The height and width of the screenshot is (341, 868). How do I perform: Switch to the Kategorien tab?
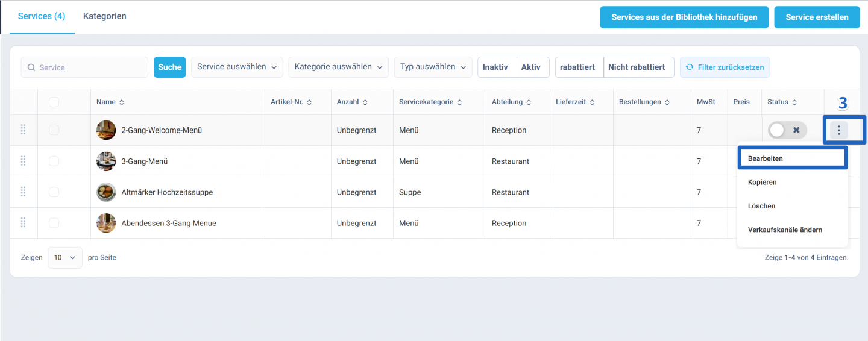(x=105, y=16)
